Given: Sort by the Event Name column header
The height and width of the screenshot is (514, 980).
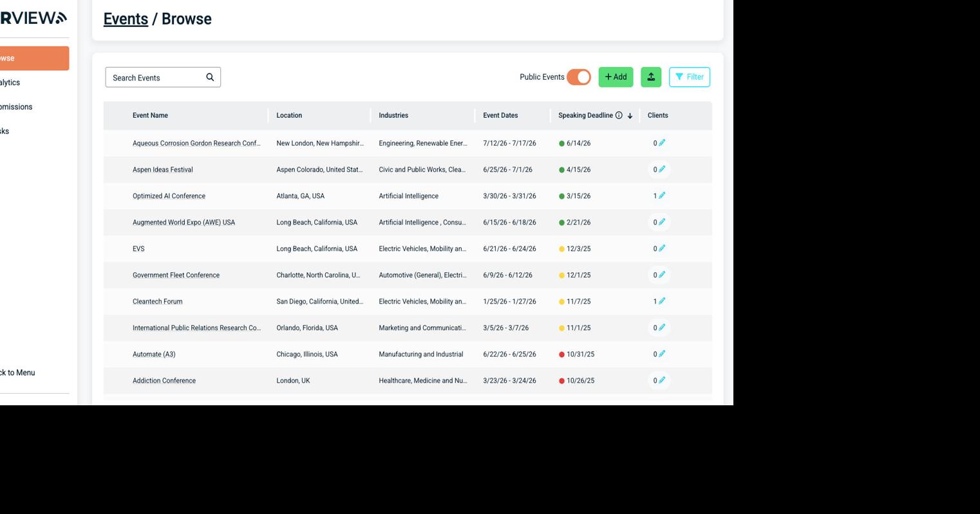Looking at the screenshot, I should 150,116.
